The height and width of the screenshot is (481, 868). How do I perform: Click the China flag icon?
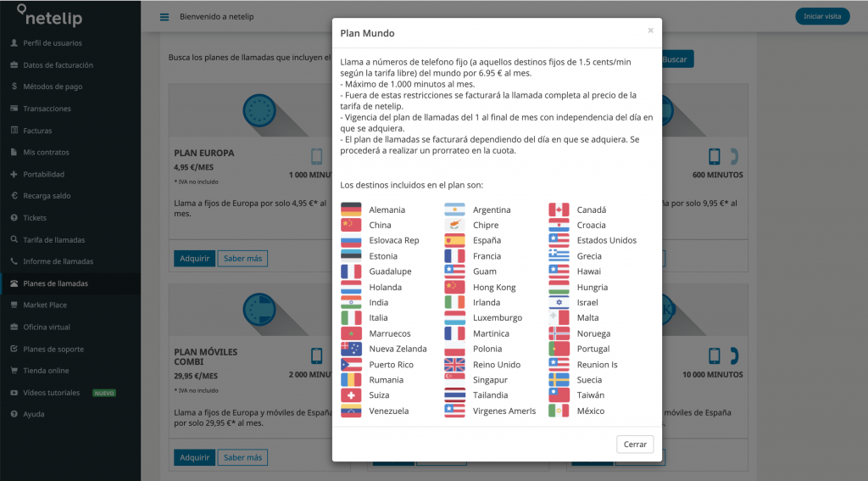[x=351, y=225]
